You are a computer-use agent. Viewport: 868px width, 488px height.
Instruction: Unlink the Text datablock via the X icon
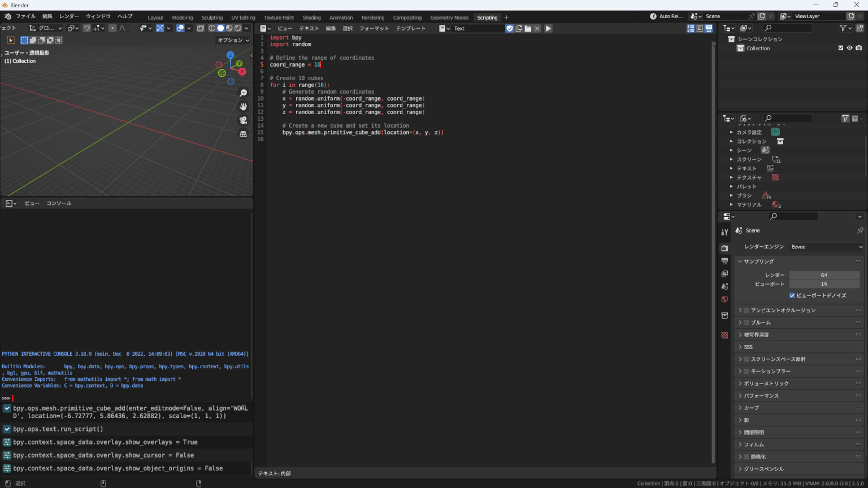point(537,28)
